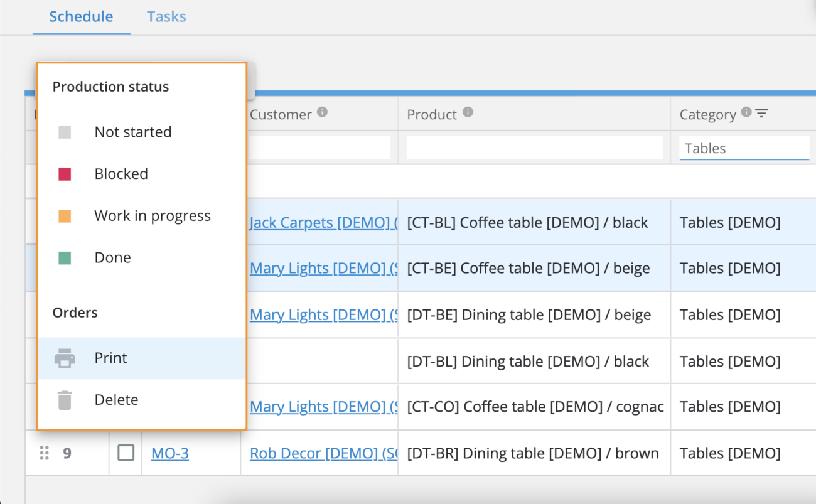
Task: Click the Category column info icon
Action: pos(746,112)
